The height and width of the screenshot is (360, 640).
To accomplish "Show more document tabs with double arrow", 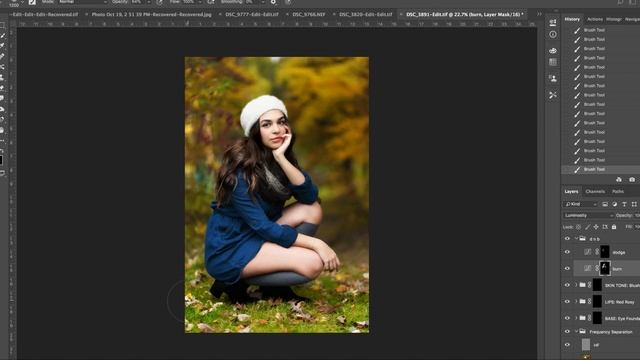I will 539,14.
